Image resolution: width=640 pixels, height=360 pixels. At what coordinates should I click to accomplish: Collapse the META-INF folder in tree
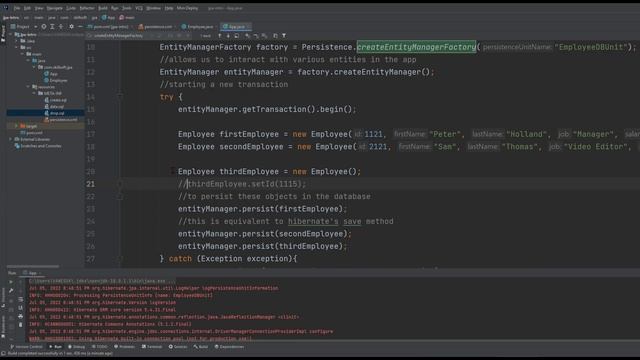pos(35,93)
